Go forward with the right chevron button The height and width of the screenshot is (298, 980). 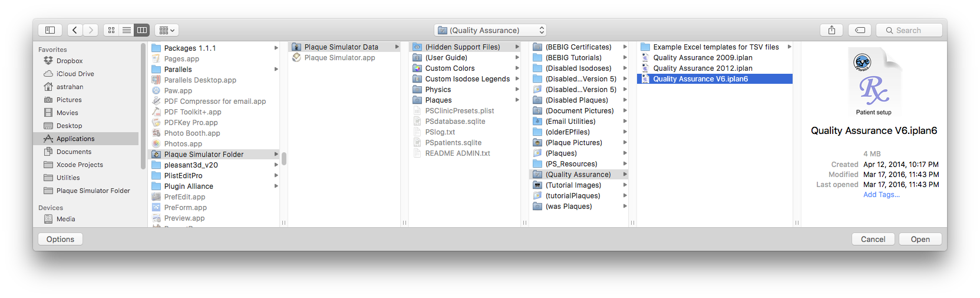tap(91, 30)
